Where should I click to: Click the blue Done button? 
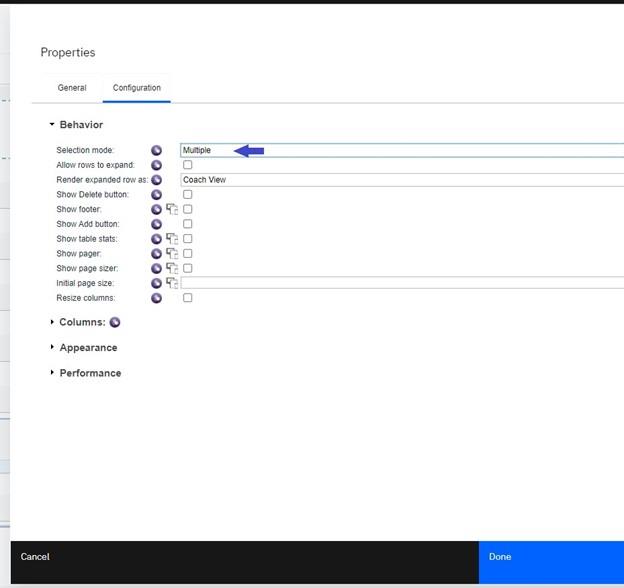[551, 563]
